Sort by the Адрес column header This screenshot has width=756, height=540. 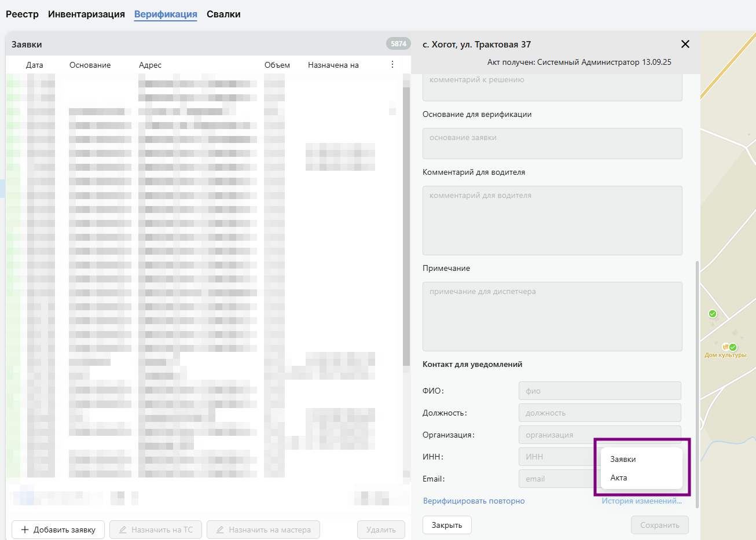pyautogui.click(x=150, y=65)
